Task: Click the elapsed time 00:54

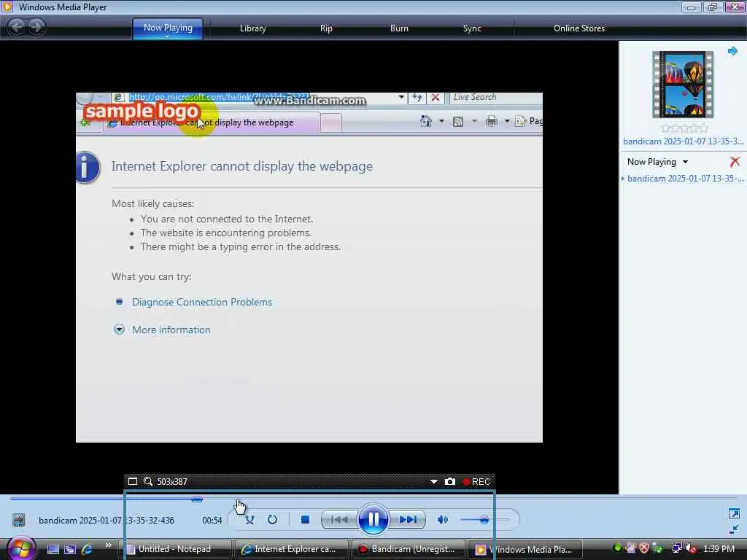Action: (212, 521)
